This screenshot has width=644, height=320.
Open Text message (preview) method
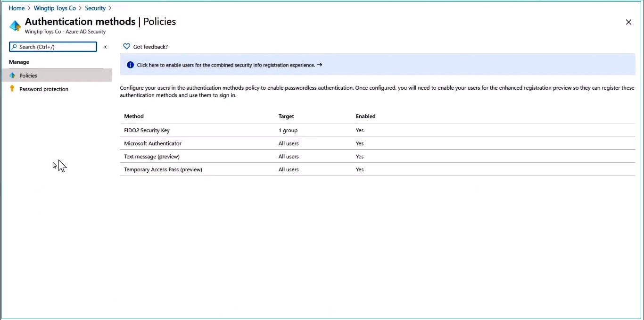[152, 157]
